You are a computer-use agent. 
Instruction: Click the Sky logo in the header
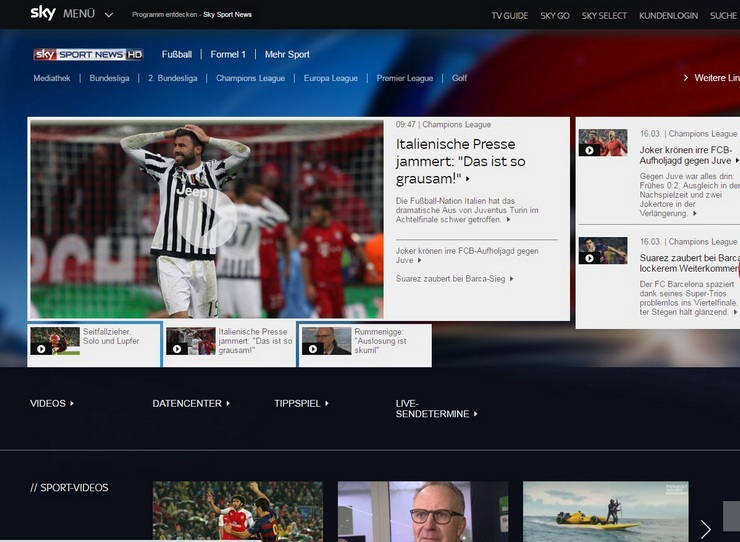click(x=42, y=13)
